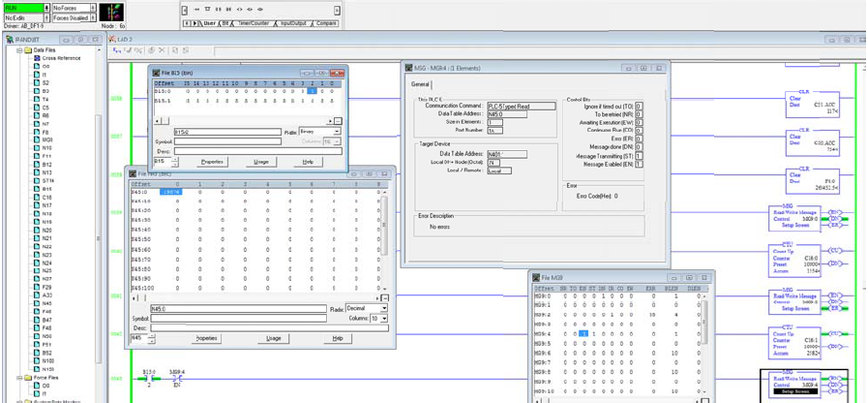Viewport: 868px width, 403px height.
Task: Collapse the Force Files folder
Action: (x=19, y=378)
